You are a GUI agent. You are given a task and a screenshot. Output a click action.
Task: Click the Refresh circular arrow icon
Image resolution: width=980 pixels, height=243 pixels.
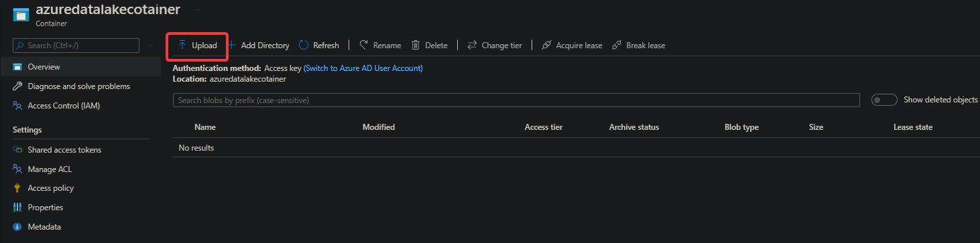(x=304, y=45)
